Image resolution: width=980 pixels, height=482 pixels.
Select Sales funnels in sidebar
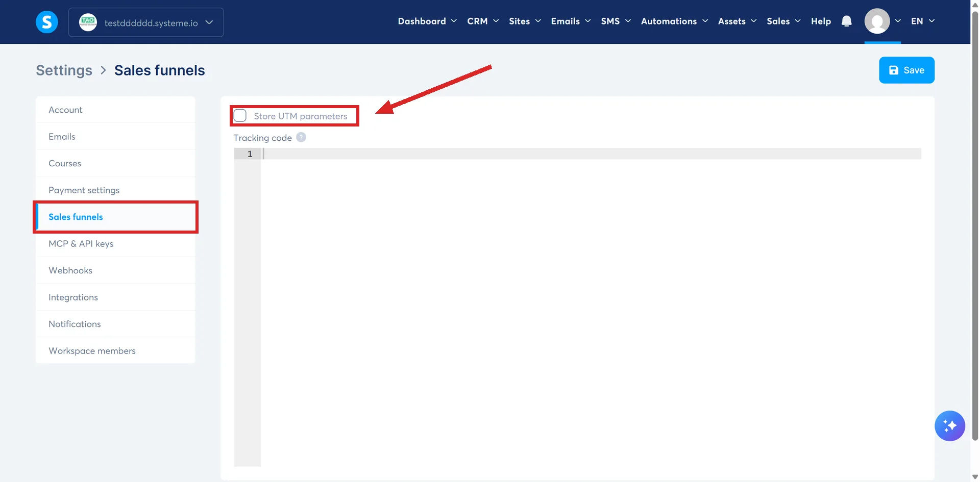tap(115, 217)
